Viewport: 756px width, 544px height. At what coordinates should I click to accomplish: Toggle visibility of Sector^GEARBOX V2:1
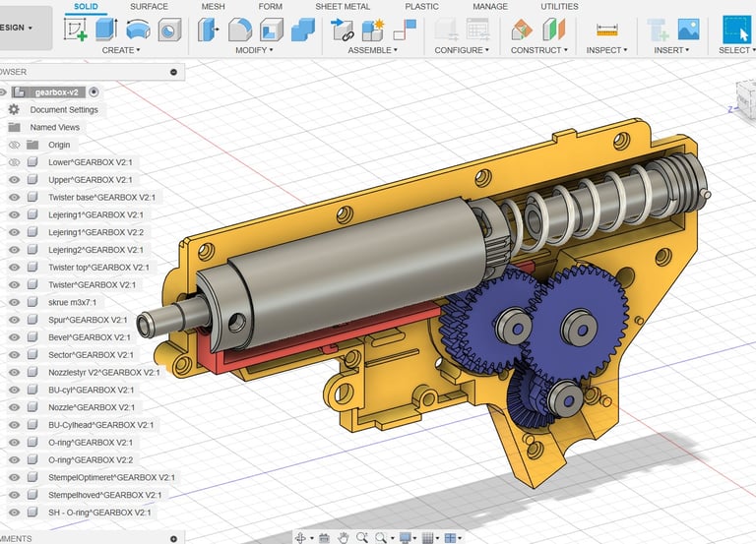coord(14,355)
